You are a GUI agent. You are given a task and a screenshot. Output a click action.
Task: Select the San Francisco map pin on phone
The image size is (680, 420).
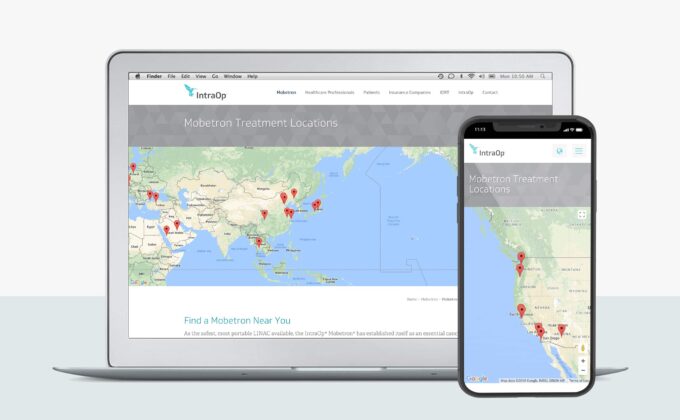522,310
